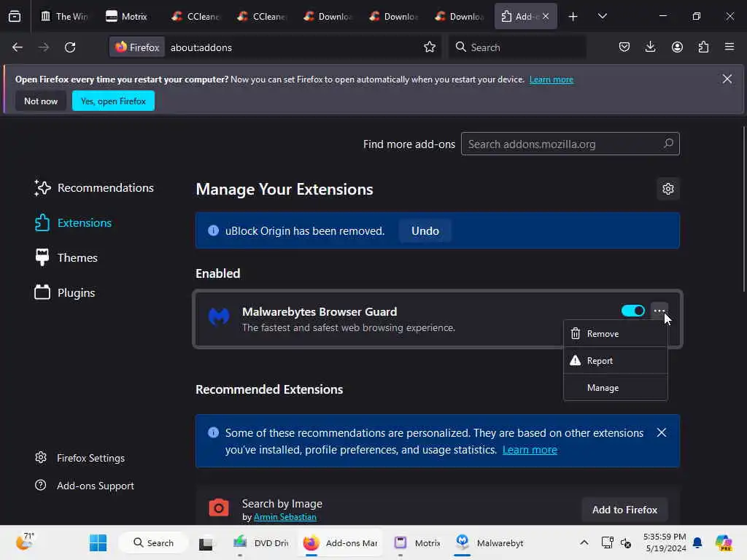Image resolution: width=747 pixels, height=560 pixels.
Task: Click the Search by Image camera icon
Action: click(x=219, y=507)
